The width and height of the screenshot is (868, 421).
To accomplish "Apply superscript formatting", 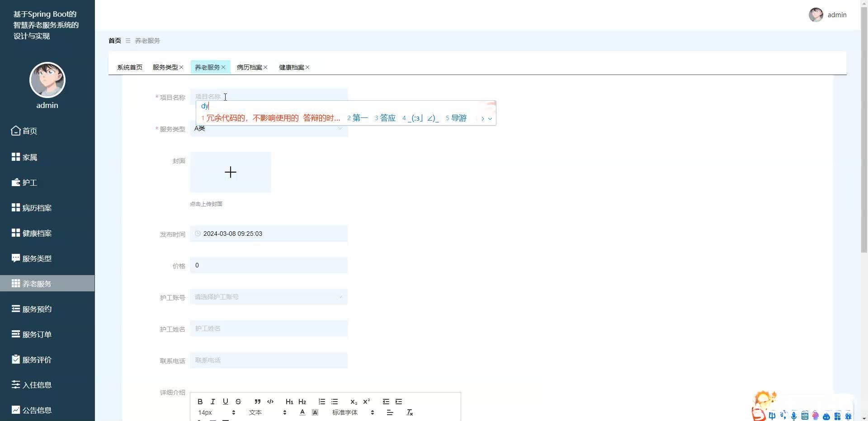I will pyautogui.click(x=366, y=402).
